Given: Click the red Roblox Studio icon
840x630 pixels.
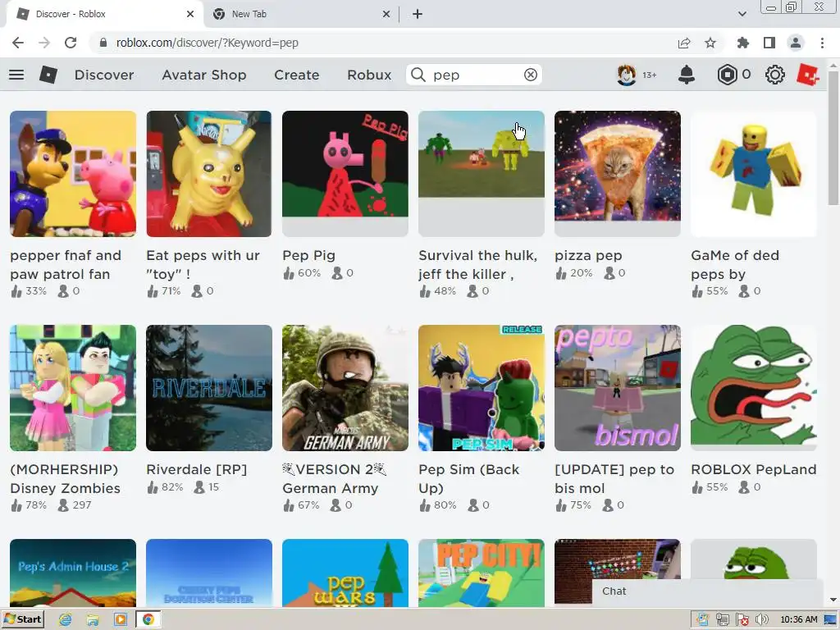Looking at the screenshot, I should tap(807, 75).
